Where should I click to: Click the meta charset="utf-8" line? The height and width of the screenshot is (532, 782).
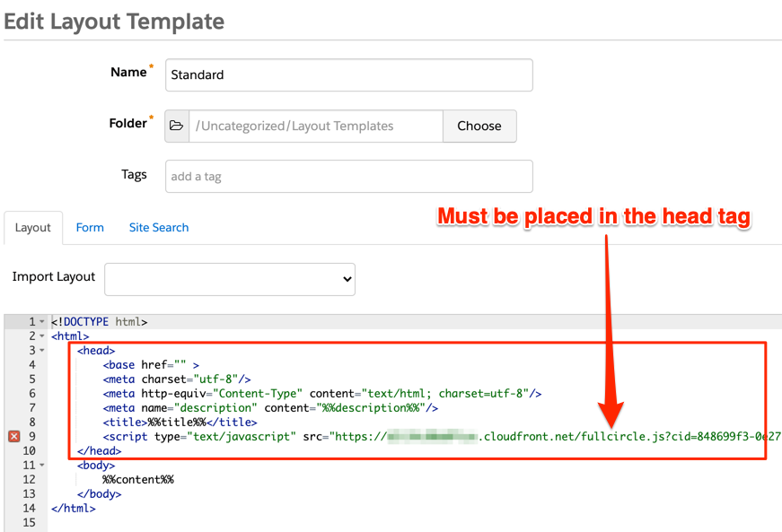click(177, 379)
